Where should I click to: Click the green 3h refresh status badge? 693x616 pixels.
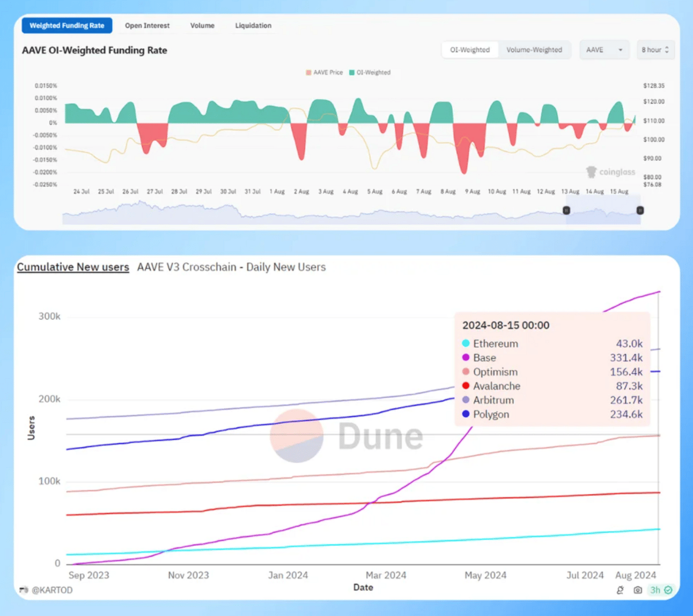661,590
